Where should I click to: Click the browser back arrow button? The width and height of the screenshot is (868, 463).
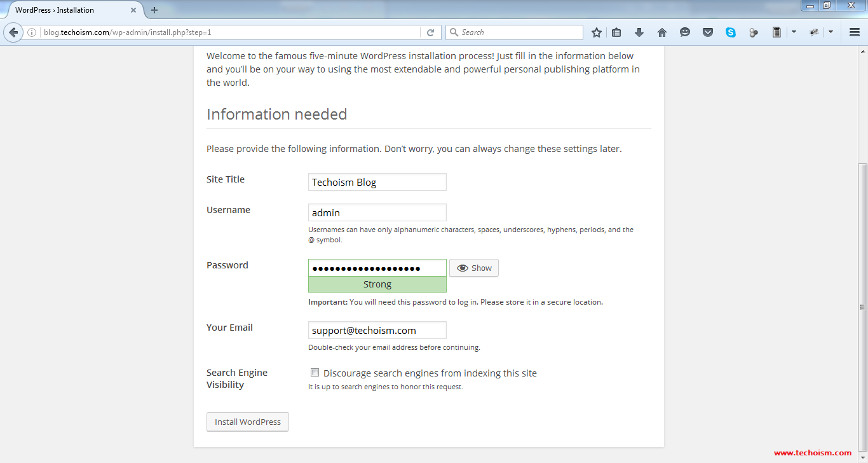pos(13,32)
